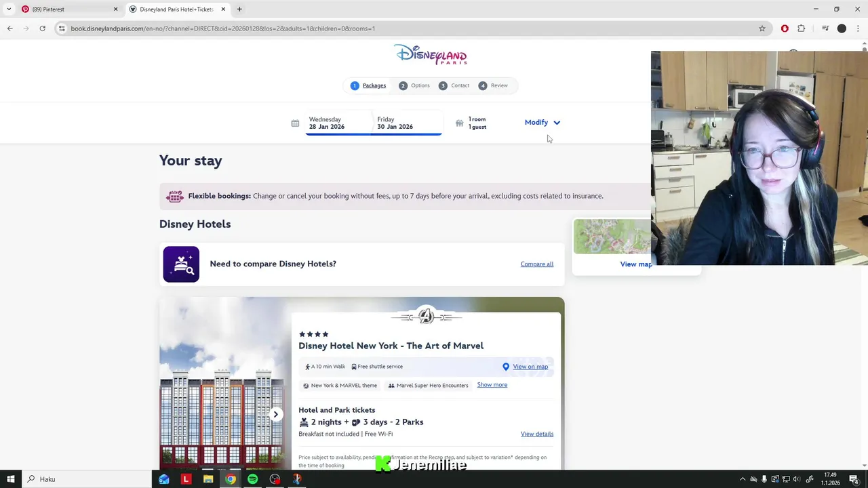Click the address bar URL
This screenshot has width=868, height=488.
222,28
